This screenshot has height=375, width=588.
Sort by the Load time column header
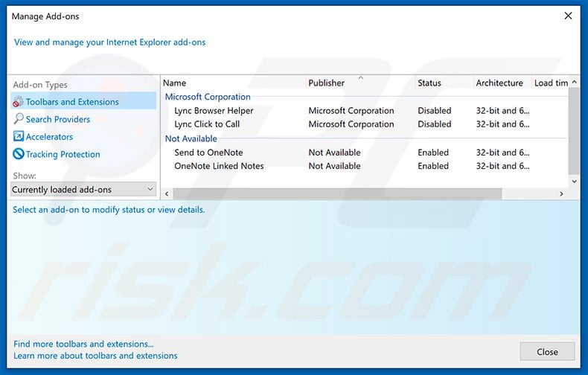click(x=551, y=83)
